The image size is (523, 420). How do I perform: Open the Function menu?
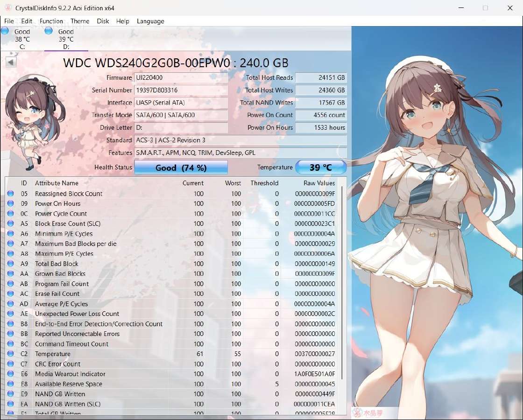[x=51, y=21]
